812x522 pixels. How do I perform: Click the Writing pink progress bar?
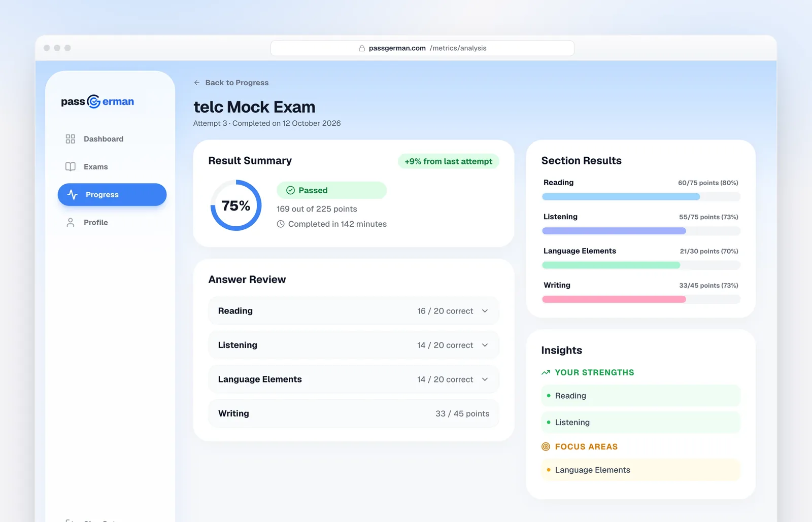[x=641, y=299]
